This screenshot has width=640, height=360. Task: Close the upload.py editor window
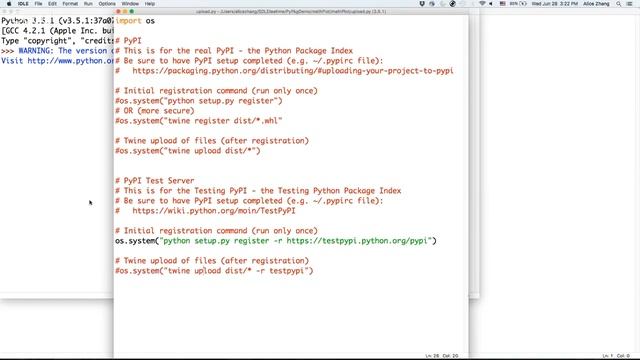pyautogui.click(x=119, y=11)
